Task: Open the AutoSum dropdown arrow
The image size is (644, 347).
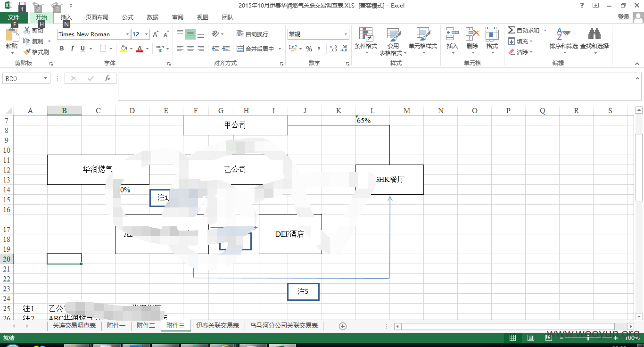Action: click(545, 30)
